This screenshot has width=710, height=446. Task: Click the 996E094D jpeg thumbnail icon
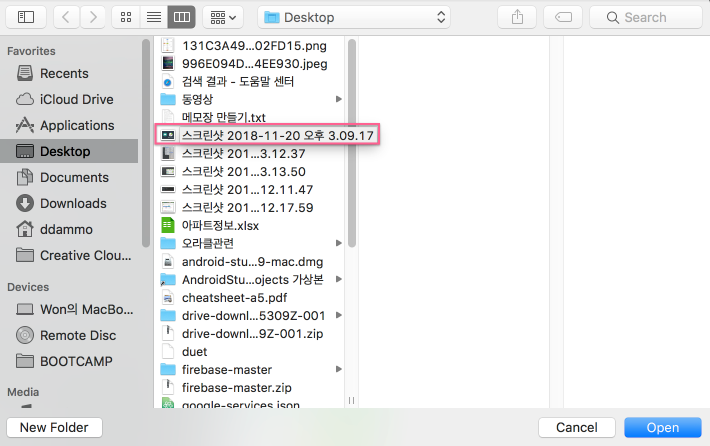click(168, 63)
